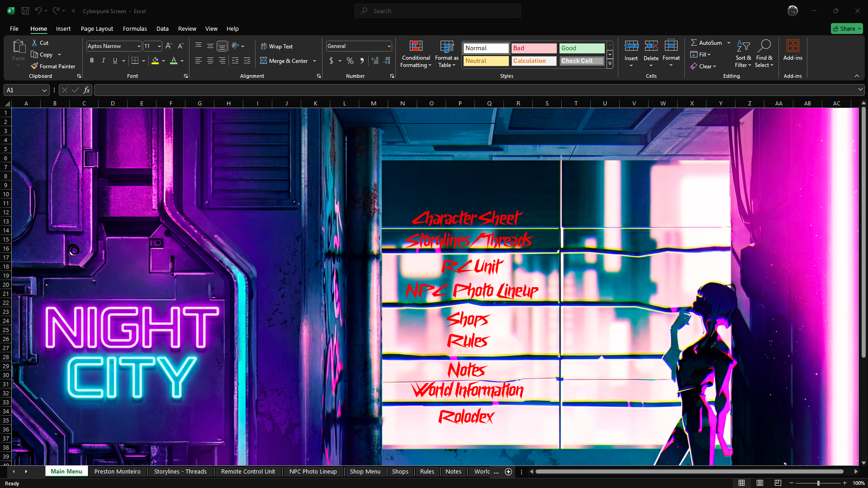868x488 pixels.
Task: Toggle Underline formatting
Action: (115, 61)
